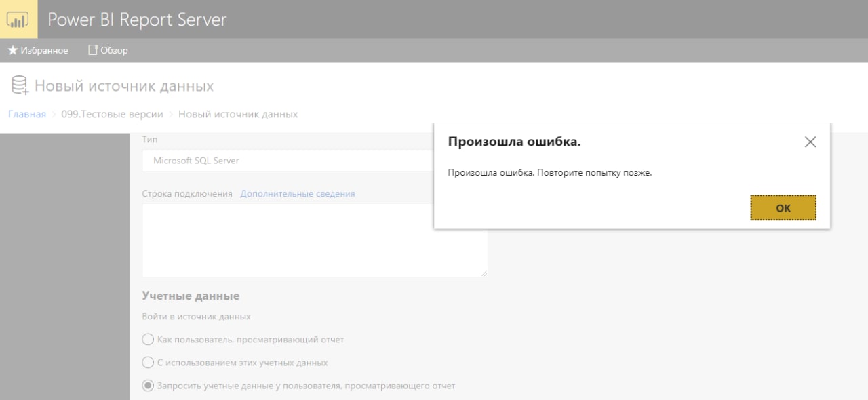Screen dimensions: 868x400
Task: Click the Новый источник данных page heading
Action: 124,86
